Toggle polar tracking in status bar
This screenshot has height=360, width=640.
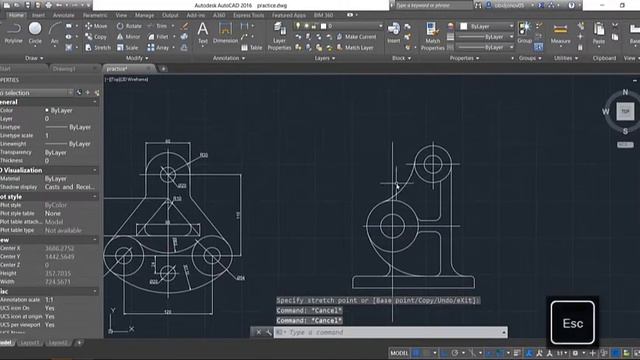[x=455, y=353]
